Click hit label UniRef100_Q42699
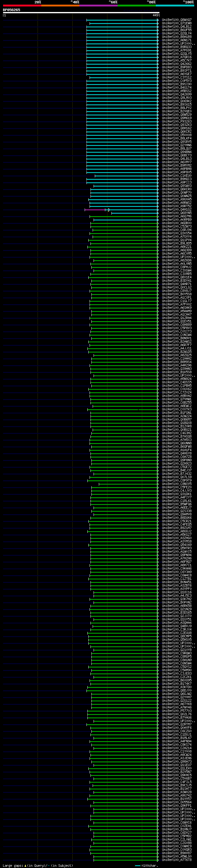 176,94
